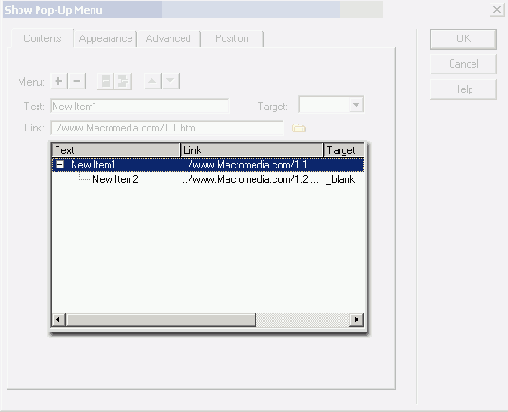Click the Outdent item icon

tap(106, 81)
